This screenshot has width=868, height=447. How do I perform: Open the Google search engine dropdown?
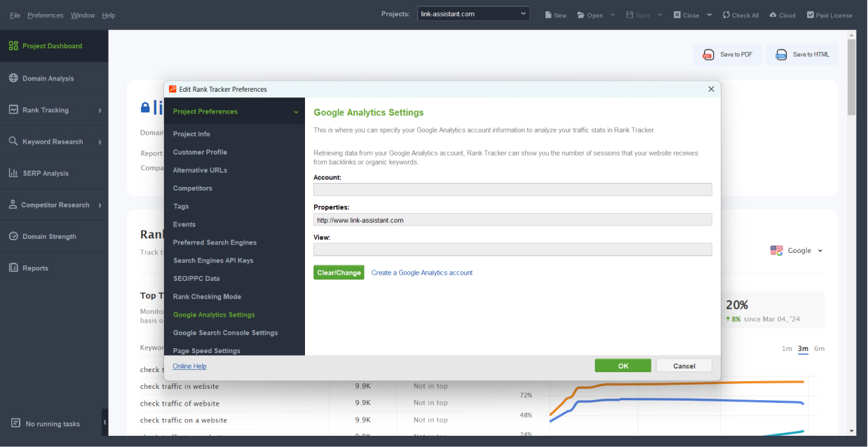pyautogui.click(x=796, y=251)
